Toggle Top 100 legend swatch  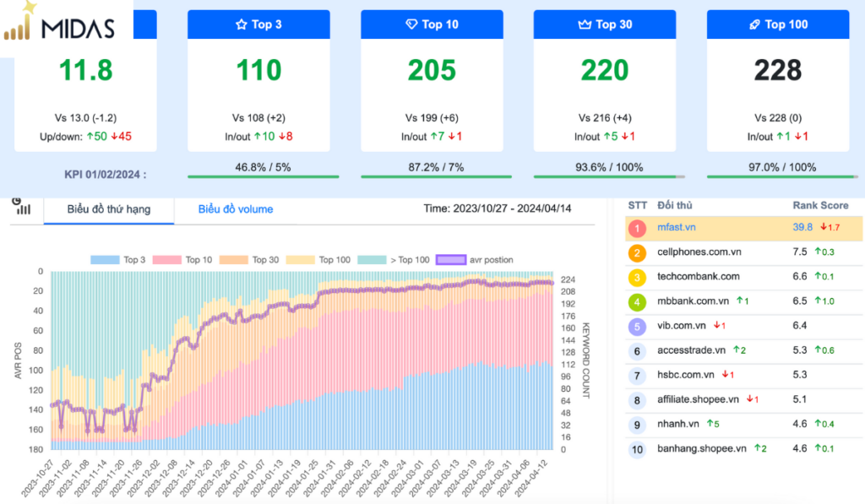click(300, 260)
